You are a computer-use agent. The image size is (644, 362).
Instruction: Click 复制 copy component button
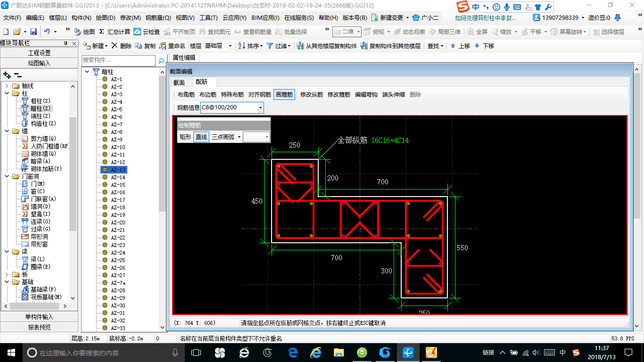click(145, 46)
